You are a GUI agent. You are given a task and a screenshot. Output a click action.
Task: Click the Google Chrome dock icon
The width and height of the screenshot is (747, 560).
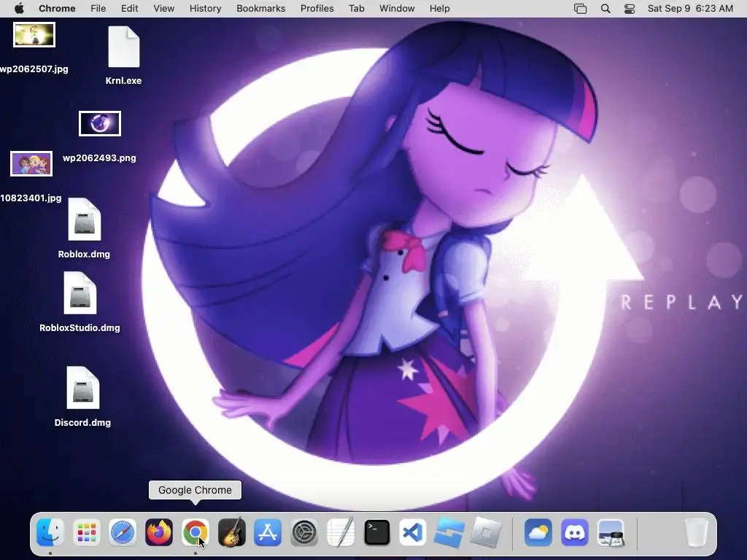(x=195, y=532)
